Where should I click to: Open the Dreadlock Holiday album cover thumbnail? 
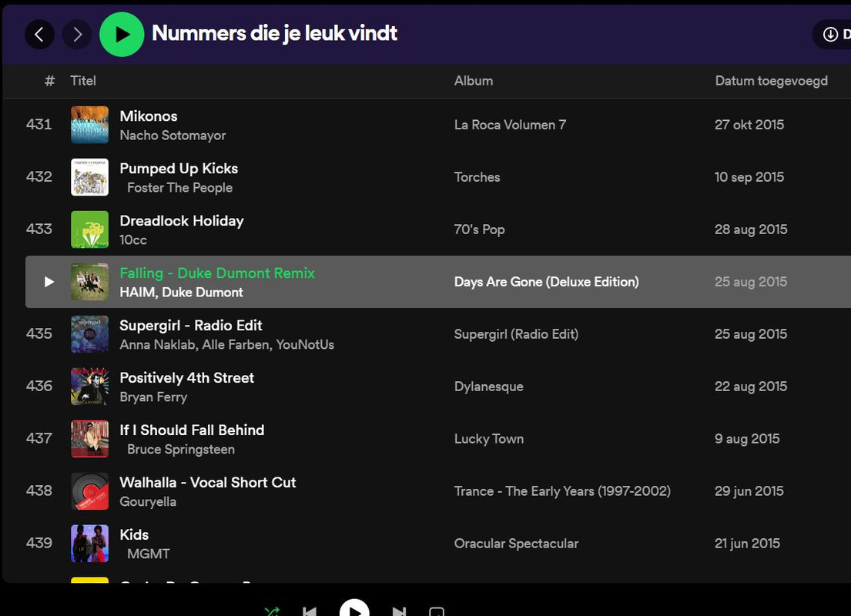pyautogui.click(x=89, y=229)
